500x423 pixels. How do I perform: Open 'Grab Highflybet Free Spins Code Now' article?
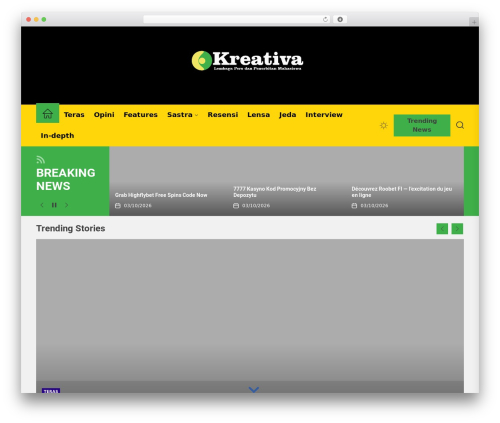[161, 195]
